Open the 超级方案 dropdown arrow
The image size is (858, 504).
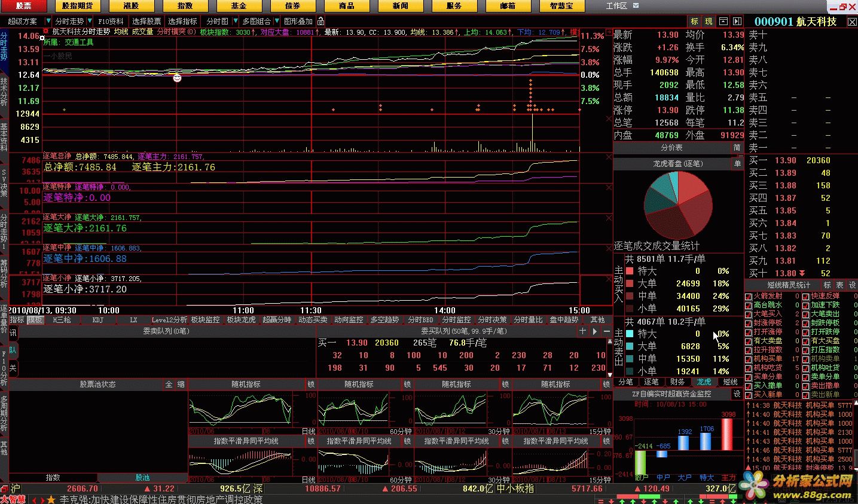point(48,21)
